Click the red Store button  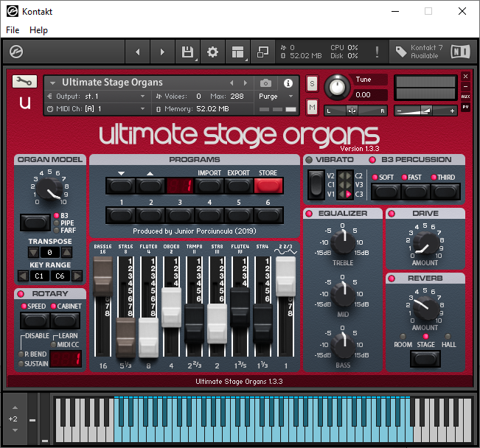tap(268, 186)
